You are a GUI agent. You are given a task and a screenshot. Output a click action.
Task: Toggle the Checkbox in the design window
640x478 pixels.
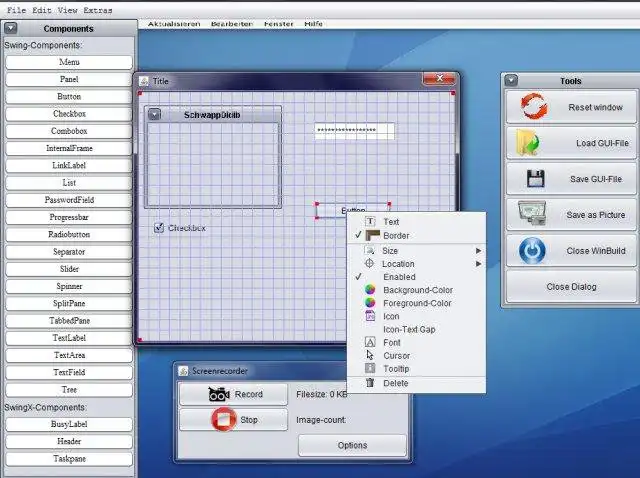click(x=158, y=227)
